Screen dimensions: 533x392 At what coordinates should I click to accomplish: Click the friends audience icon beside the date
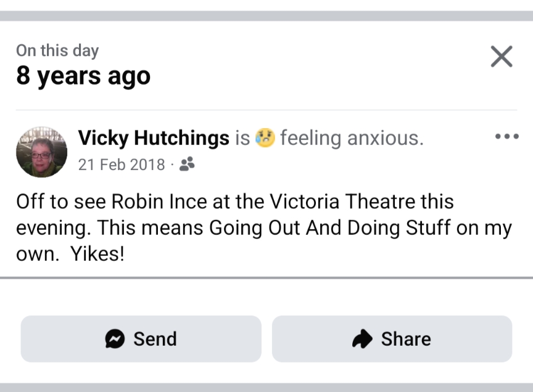tap(186, 164)
